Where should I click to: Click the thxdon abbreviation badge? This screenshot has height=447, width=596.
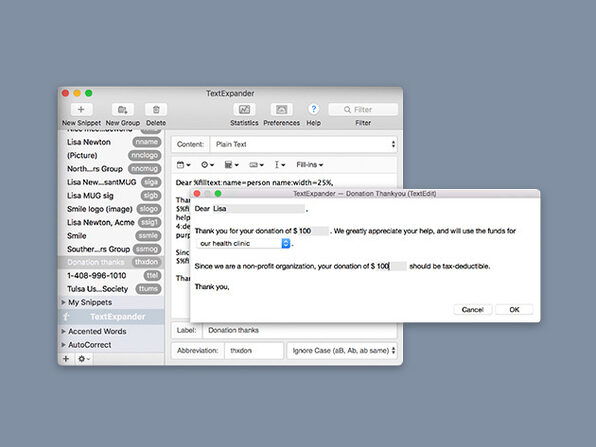point(146,262)
